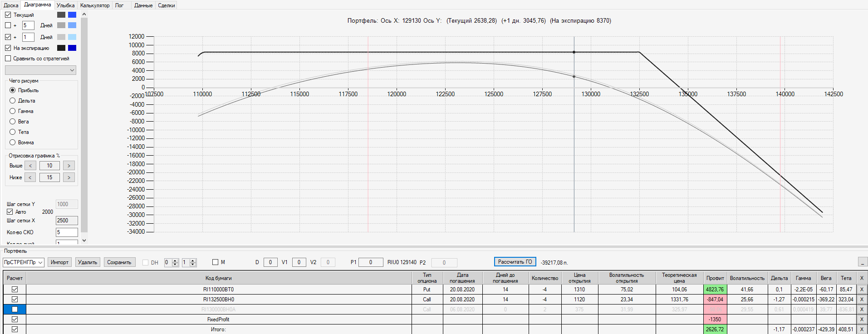The image size is (868, 334).
Task: Click the light blue swatch for +1 Дней
Action: pyautogui.click(x=72, y=37)
